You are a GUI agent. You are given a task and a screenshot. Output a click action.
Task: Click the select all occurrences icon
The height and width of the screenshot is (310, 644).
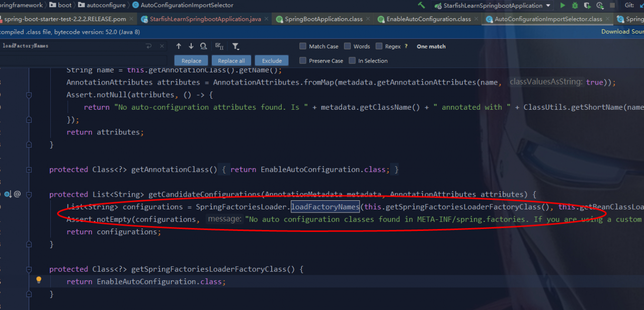tap(219, 46)
